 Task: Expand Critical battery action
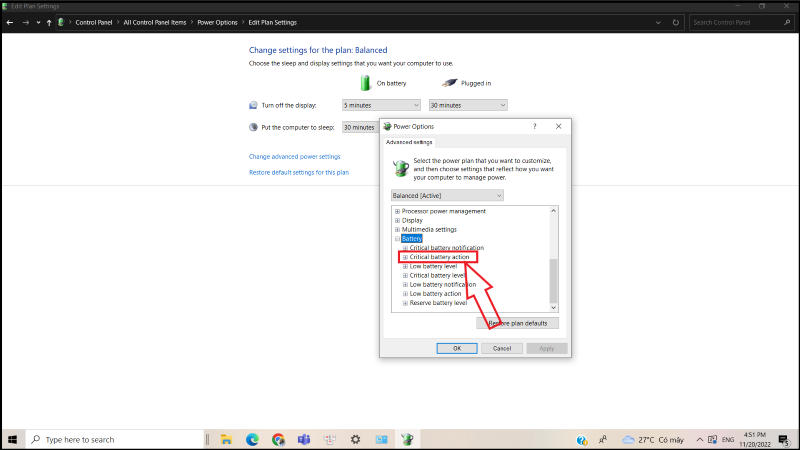click(x=405, y=257)
